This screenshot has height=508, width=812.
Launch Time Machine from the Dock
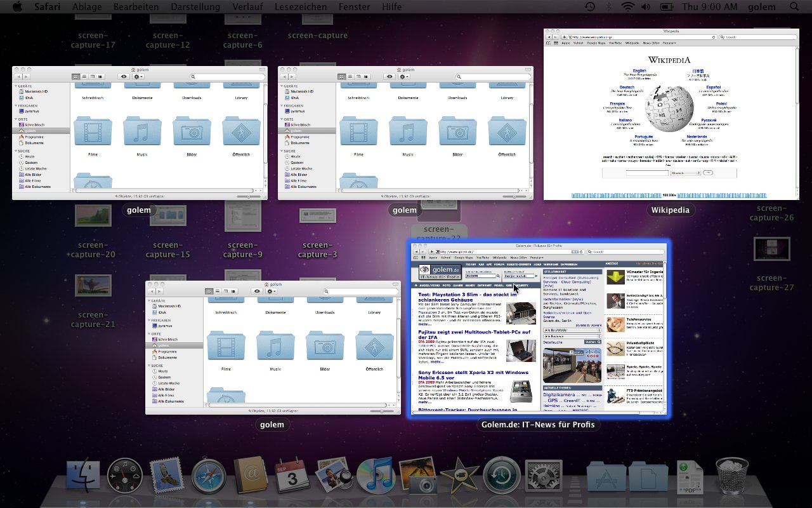[502, 475]
